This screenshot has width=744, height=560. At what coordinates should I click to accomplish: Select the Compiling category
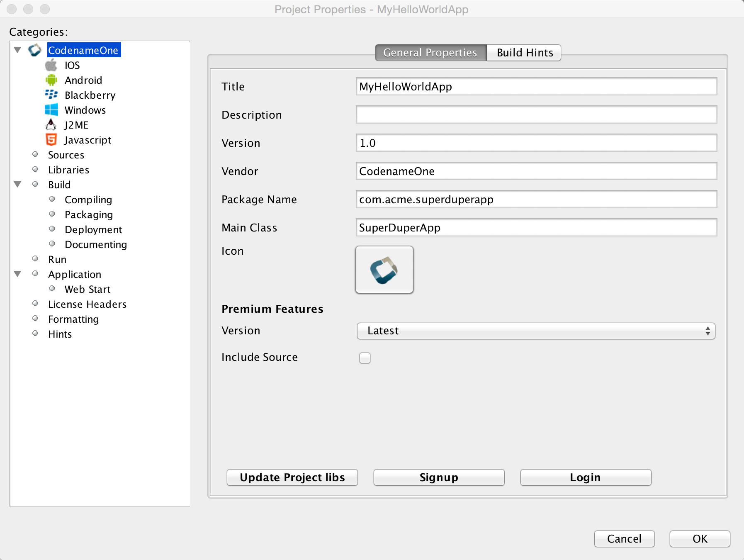(x=88, y=200)
